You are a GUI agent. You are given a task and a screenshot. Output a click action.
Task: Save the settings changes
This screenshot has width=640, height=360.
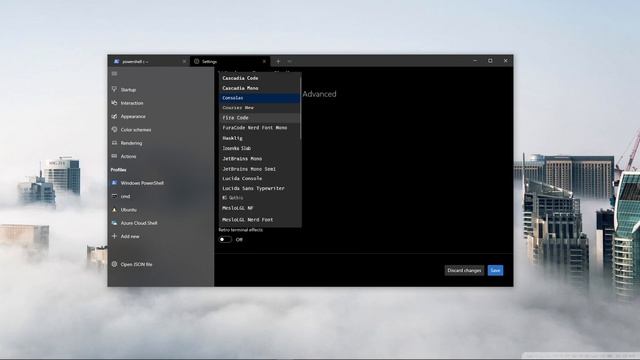click(495, 270)
